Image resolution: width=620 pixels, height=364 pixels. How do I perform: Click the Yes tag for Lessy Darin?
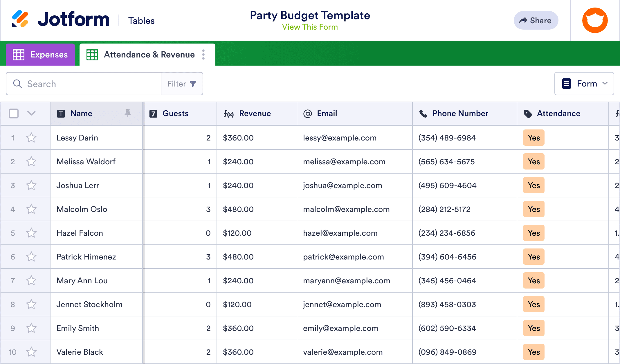point(534,138)
